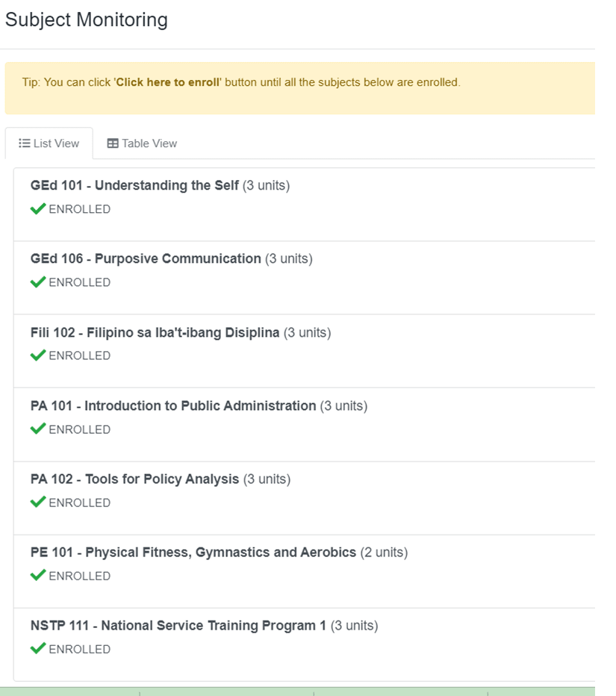Click the List View bullet-list icon
This screenshot has height=696, width=616.
[x=25, y=143]
